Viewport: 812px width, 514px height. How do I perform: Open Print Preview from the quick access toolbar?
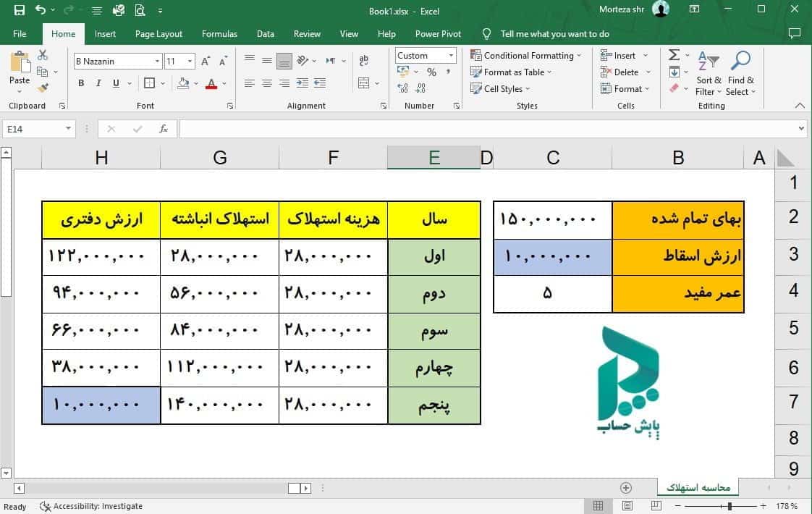pyautogui.click(x=140, y=10)
